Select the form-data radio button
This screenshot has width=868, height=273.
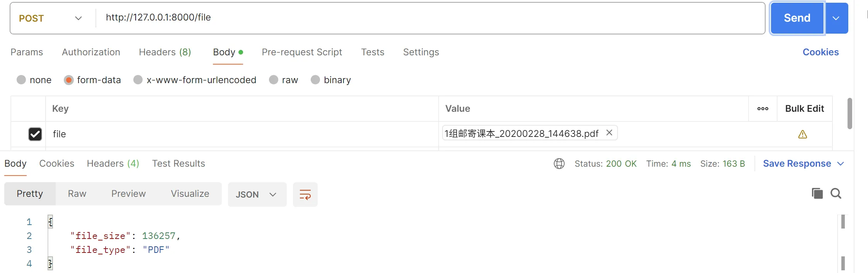click(x=69, y=80)
